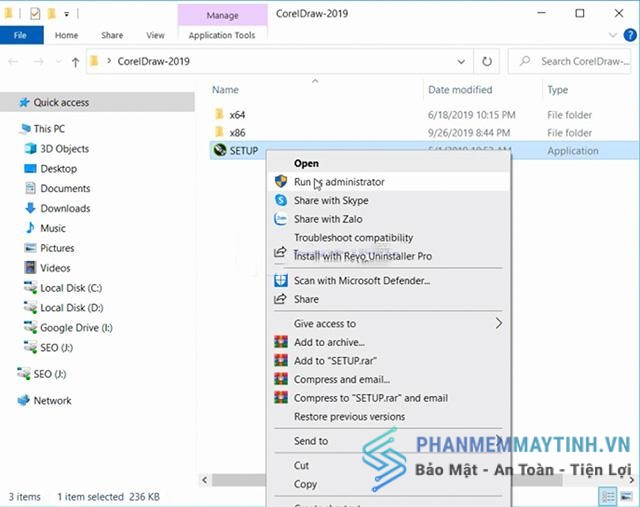Click the Zalo icon in context menu
The image size is (640, 507).
pyautogui.click(x=281, y=219)
